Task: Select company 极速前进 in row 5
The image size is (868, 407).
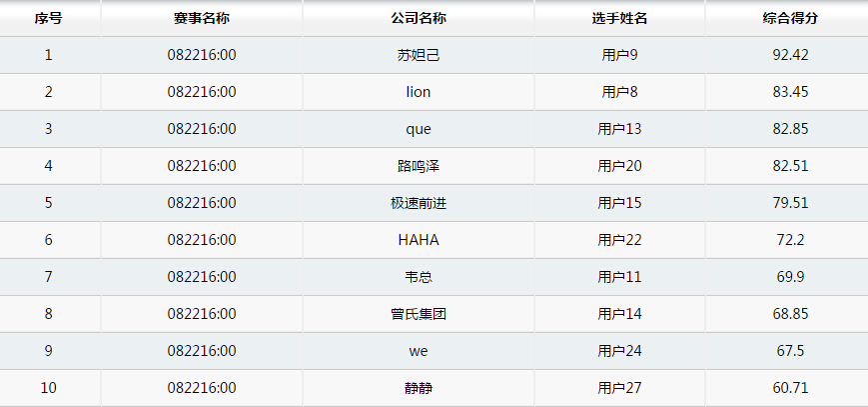Action: 419,203
